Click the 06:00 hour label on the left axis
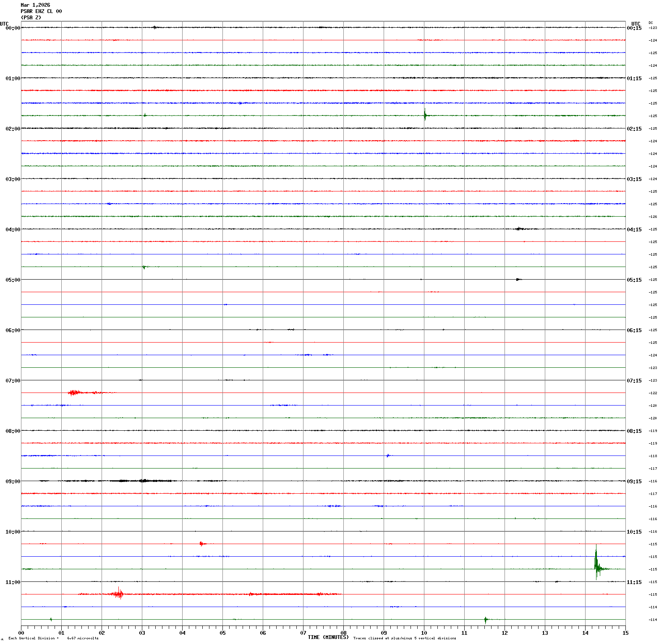Screen dimensions: 659x644 (x=13, y=330)
